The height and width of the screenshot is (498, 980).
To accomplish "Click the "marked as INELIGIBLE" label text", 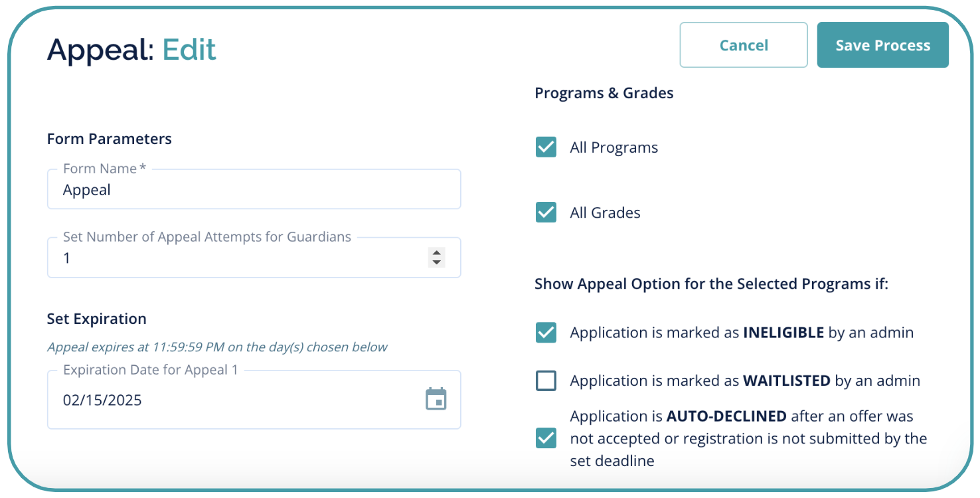I will (741, 333).
